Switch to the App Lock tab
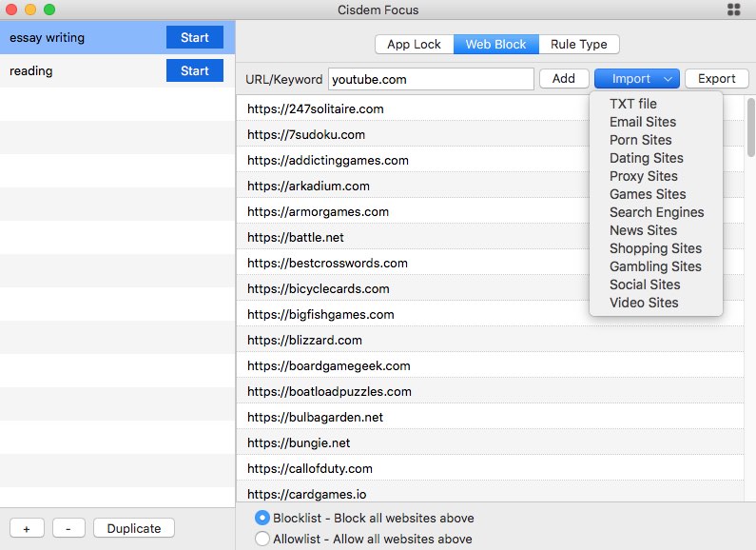Screen dimensions: 756x550 414,45
